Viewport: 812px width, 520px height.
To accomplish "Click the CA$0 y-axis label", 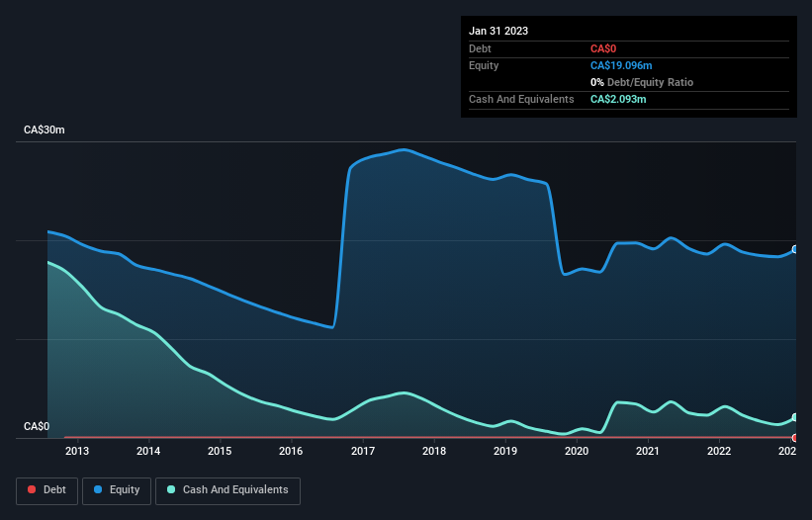I will pyautogui.click(x=37, y=426).
